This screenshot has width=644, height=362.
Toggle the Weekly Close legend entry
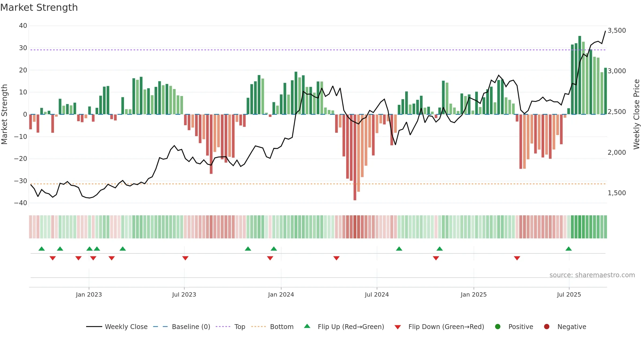pyautogui.click(x=117, y=327)
